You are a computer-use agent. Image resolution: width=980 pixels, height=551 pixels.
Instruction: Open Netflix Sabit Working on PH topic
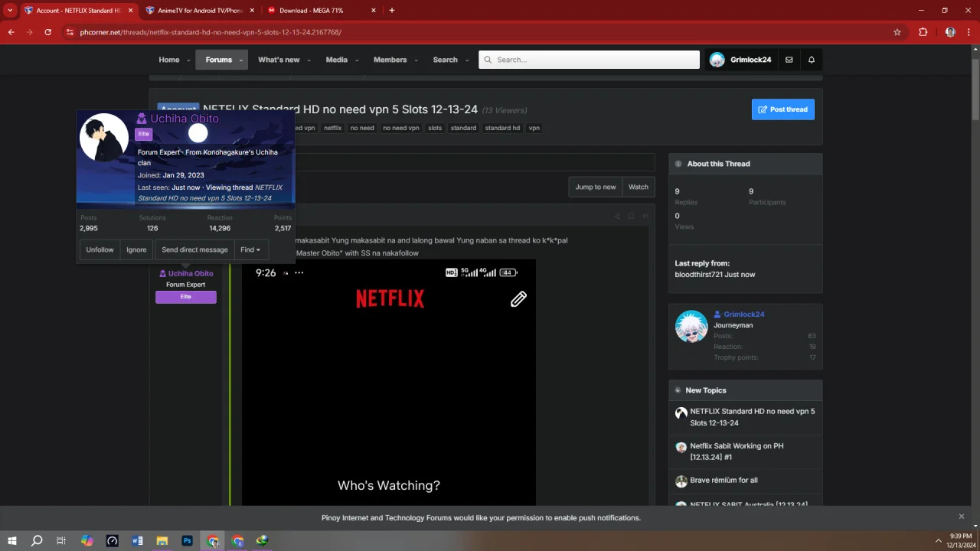click(x=737, y=452)
